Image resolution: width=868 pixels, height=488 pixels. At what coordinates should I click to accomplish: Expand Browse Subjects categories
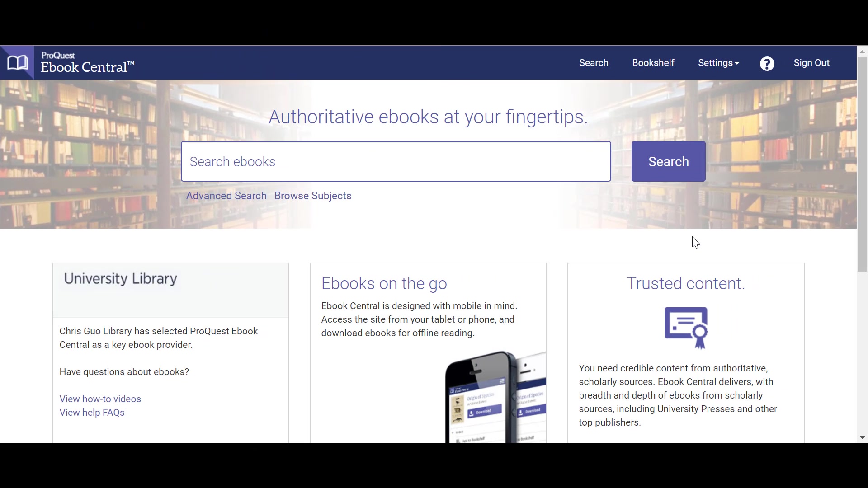tap(312, 196)
